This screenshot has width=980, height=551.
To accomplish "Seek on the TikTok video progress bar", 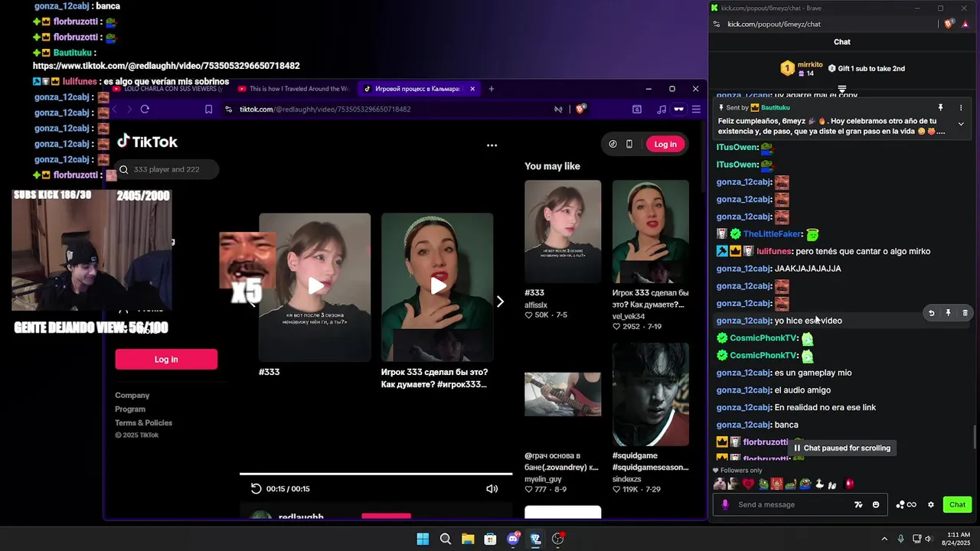I will pos(376,474).
